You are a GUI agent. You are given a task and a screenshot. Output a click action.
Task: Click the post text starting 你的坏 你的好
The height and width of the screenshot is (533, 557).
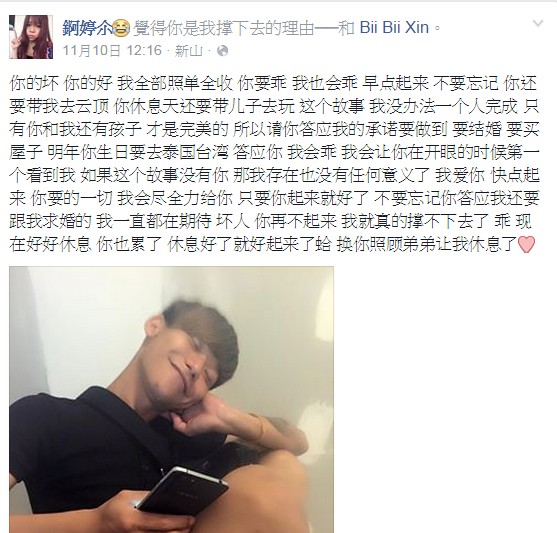click(274, 164)
